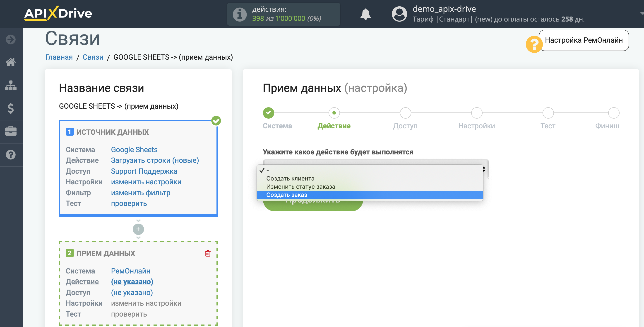The height and width of the screenshot is (327, 644).
Task: Click the ПРИЕМ ДАННЫХ header
Action: click(106, 253)
